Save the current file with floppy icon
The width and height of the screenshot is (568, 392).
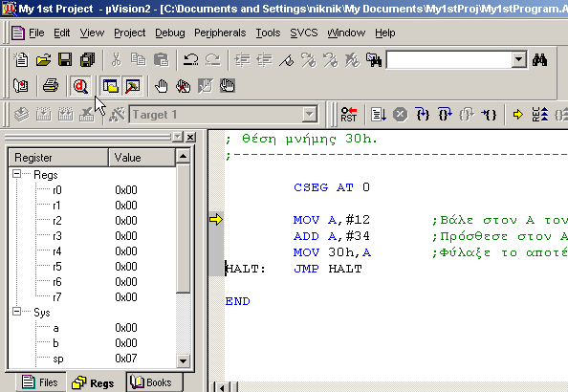click(x=65, y=60)
